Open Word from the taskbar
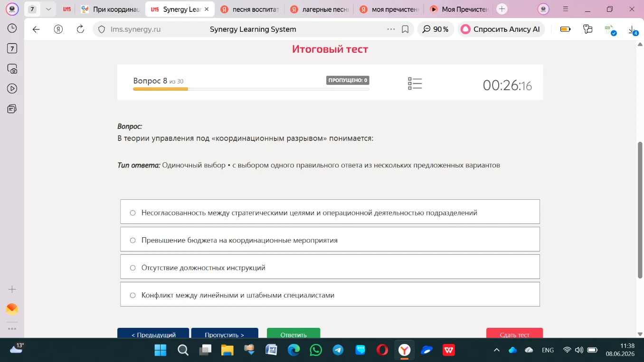 coord(271,350)
